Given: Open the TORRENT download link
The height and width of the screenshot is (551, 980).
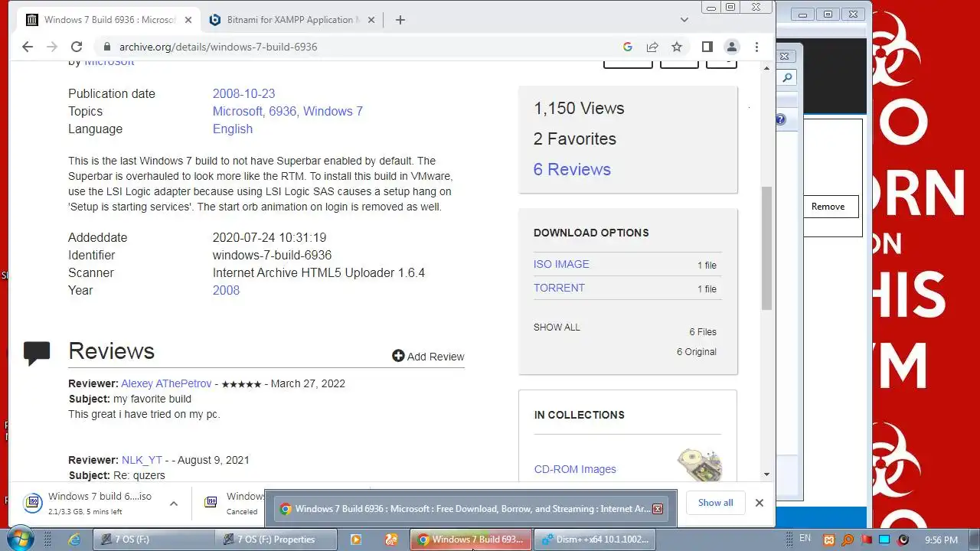Looking at the screenshot, I should 559,288.
